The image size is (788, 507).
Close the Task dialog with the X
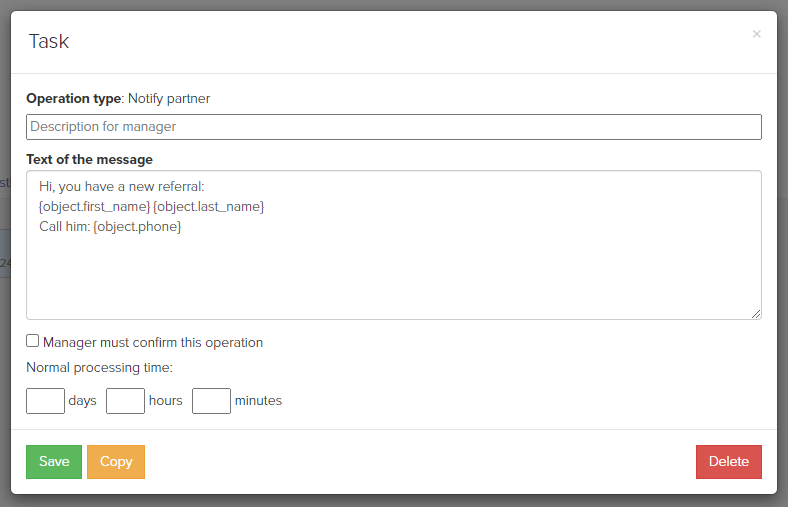pyautogui.click(x=756, y=34)
